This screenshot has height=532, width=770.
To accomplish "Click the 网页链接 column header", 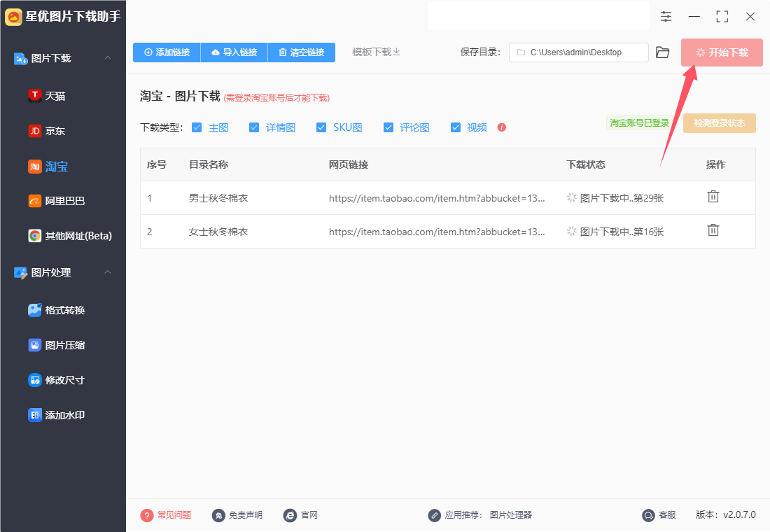I will (349, 164).
